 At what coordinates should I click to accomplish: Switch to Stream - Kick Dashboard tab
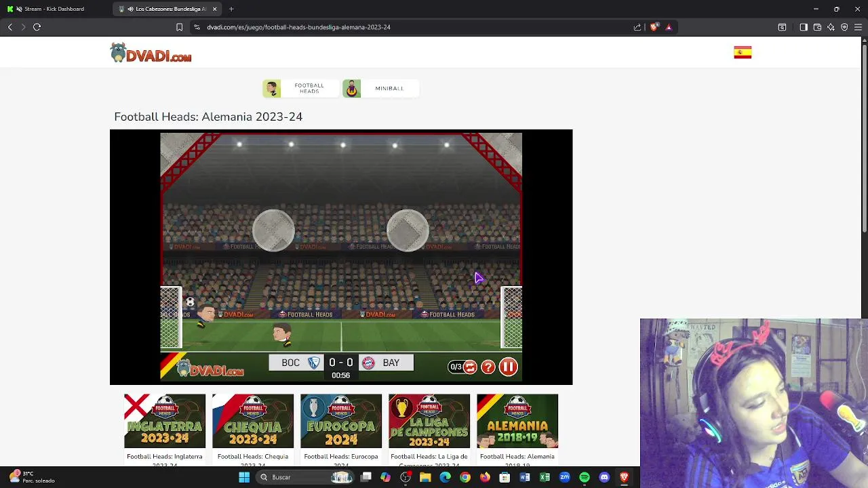(54, 9)
